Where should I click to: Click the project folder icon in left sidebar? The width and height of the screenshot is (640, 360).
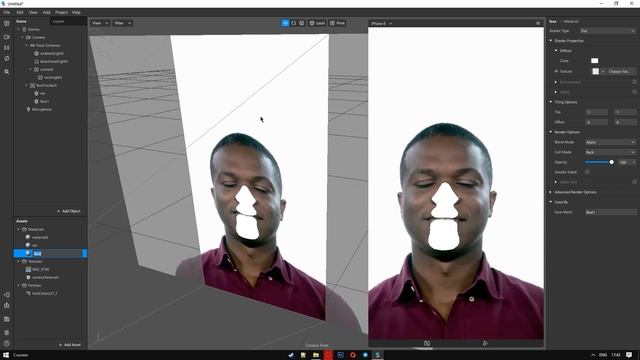click(7, 319)
